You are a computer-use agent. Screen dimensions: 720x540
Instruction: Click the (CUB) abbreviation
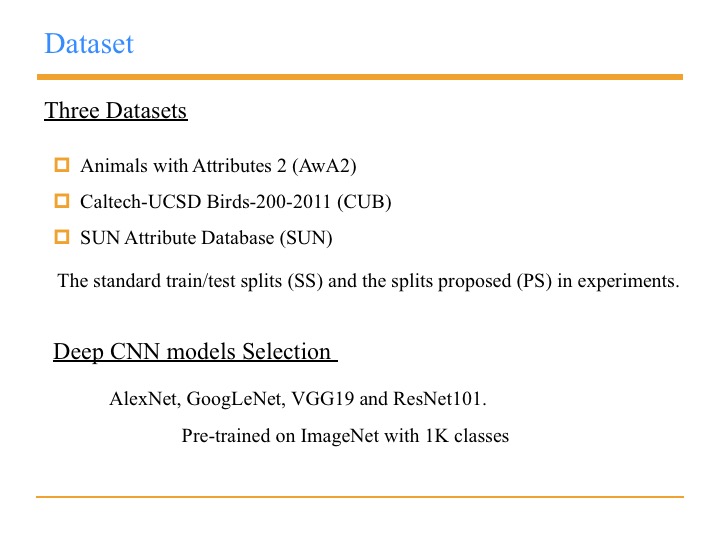click(x=364, y=202)
